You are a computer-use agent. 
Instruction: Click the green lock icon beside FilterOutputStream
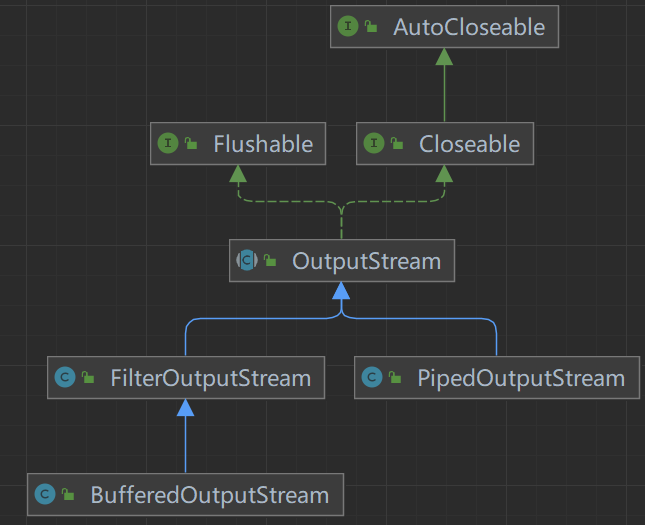(x=89, y=379)
